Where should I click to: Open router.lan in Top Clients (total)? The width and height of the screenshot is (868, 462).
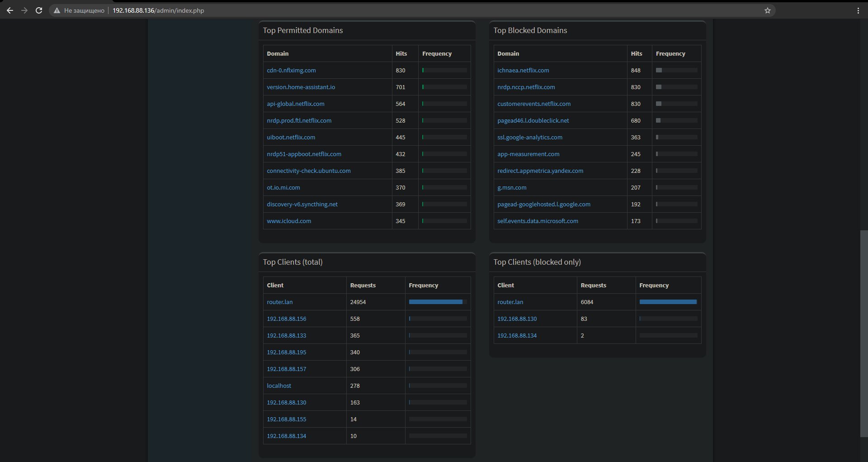coord(279,302)
